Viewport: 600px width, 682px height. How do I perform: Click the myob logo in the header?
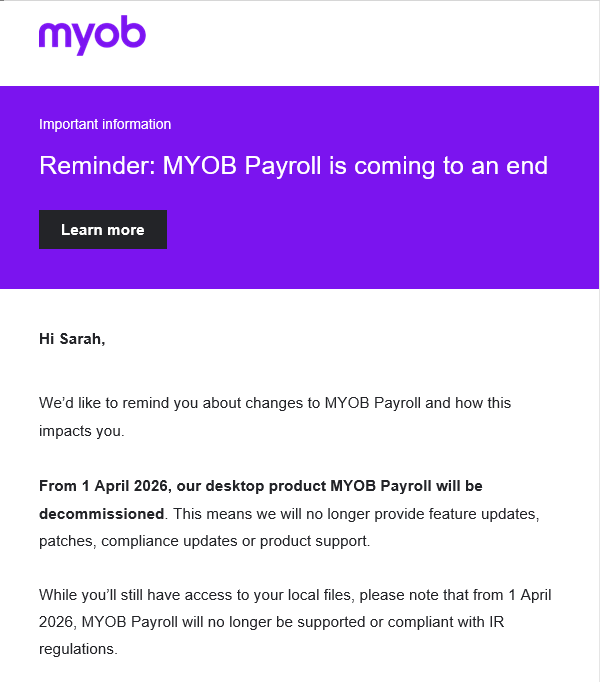tap(92, 35)
